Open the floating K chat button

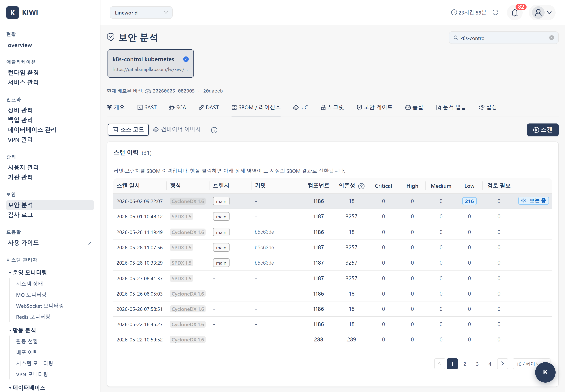coord(545,372)
